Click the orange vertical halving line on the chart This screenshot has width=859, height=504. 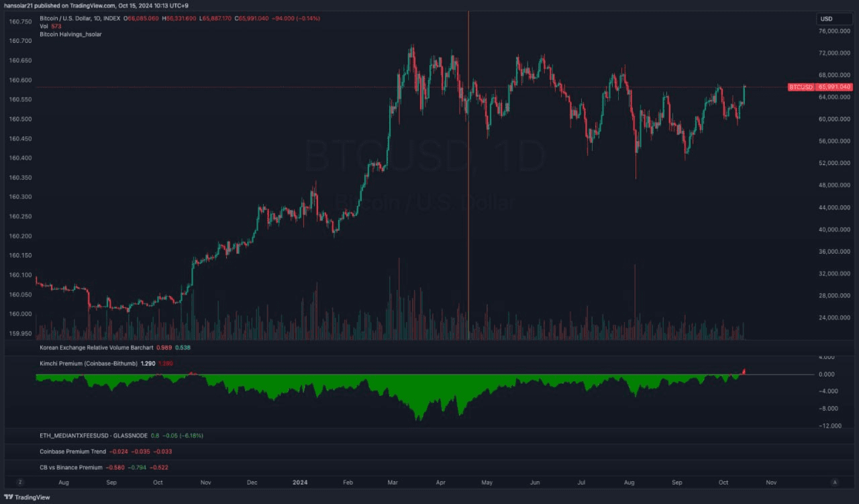(468, 174)
